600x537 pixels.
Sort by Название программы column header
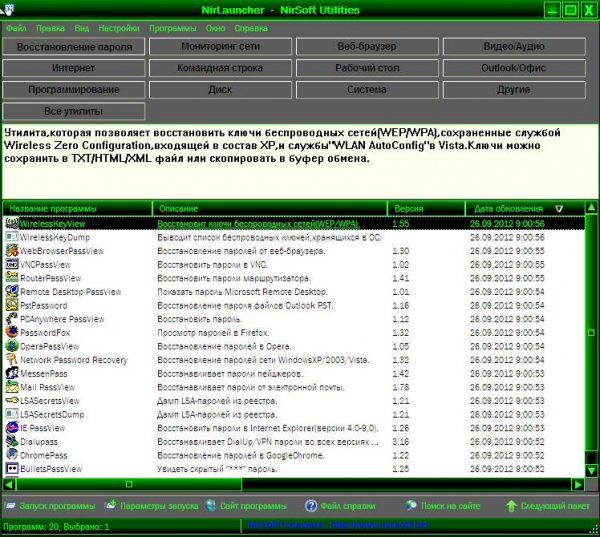pos(78,209)
